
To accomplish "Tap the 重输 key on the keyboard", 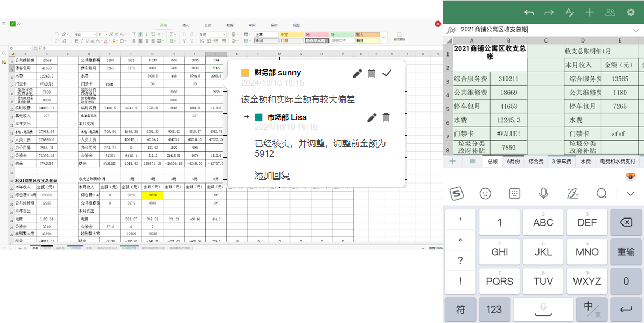I will 626,251.
